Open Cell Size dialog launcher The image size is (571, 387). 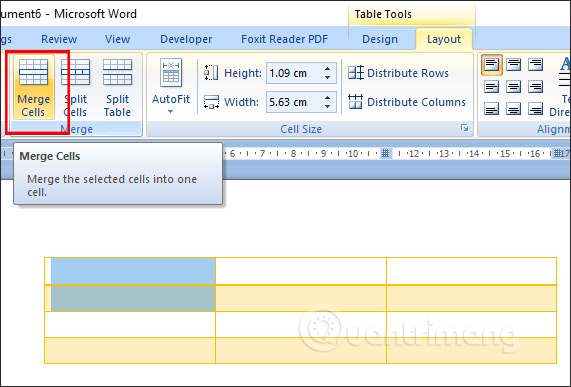(x=464, y=128)
